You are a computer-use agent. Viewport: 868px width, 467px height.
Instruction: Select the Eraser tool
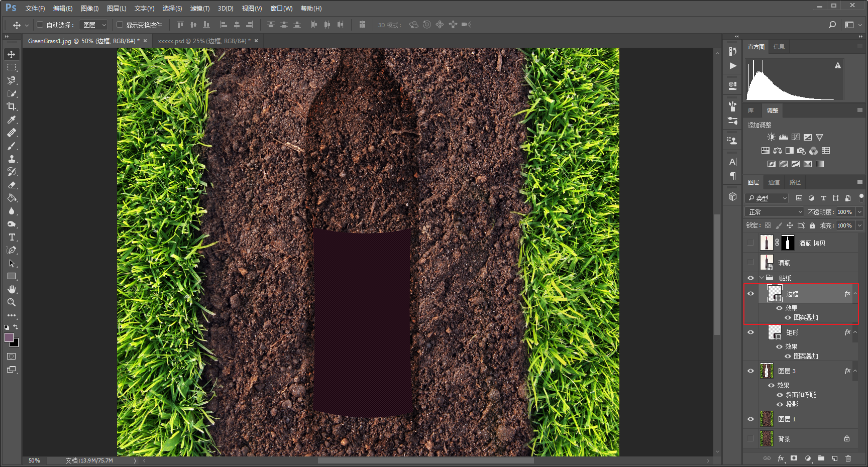(12, 185)
